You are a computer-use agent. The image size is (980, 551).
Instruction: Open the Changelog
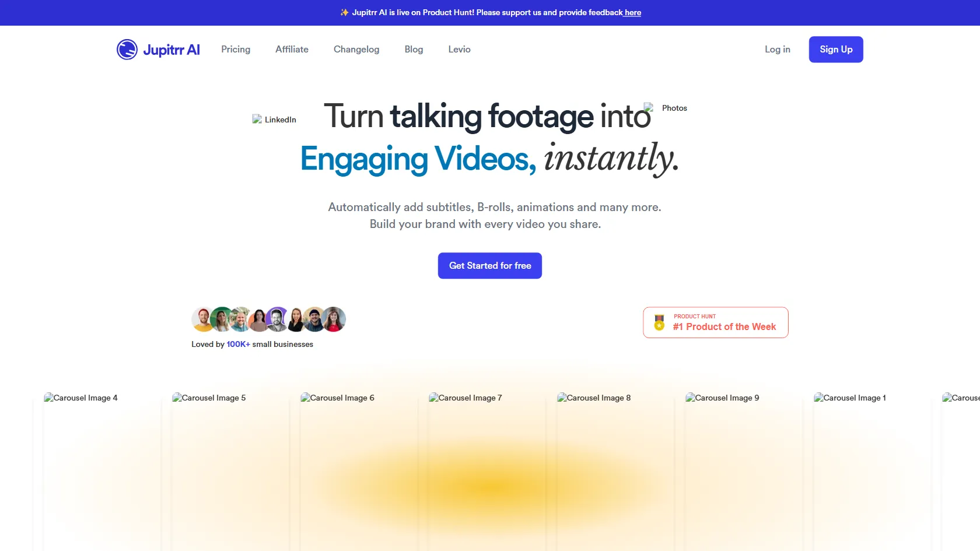(x=356, y=50)
